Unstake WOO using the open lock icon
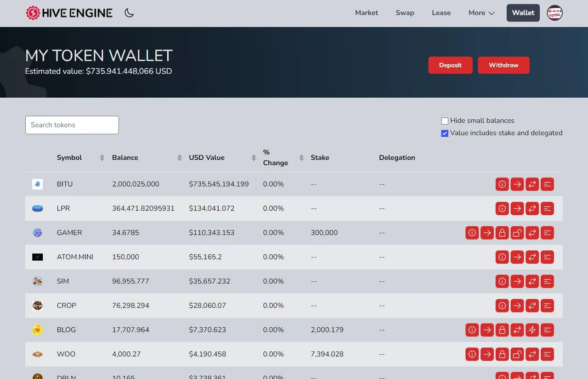Viewport: 588px width, 379px height. (x=517, y=354)
